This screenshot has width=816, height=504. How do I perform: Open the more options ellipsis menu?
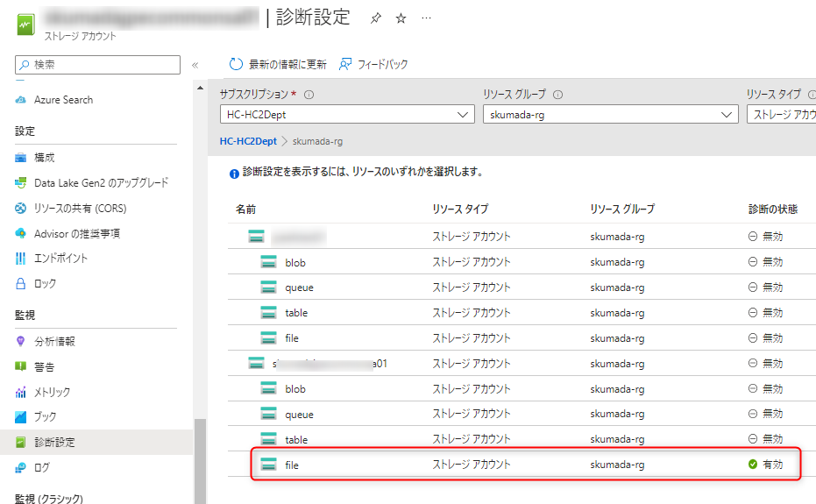pos(426,18)
